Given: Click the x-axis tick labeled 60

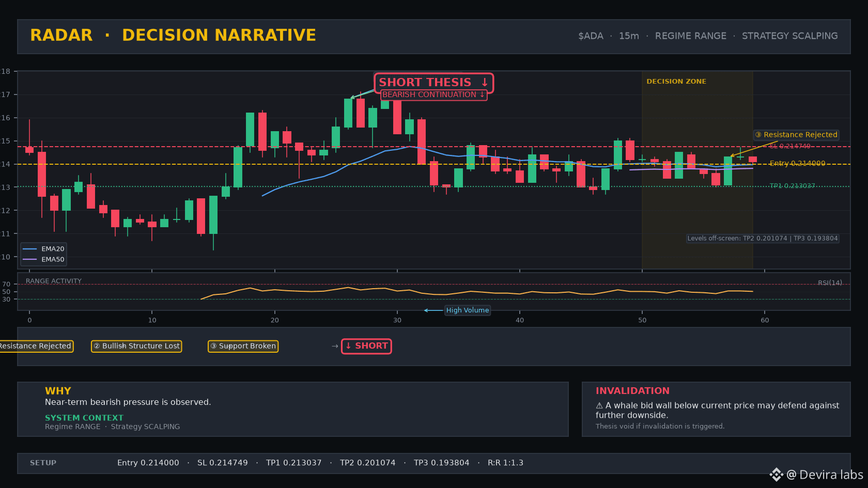Looking at the screenshot, I should pyautogui.click(x=765, y=320).
